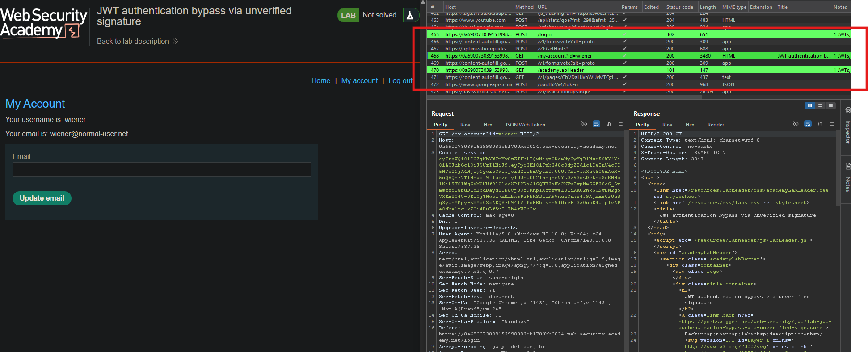Toggle line wrap icon in Request panel

tap(596, 124)
